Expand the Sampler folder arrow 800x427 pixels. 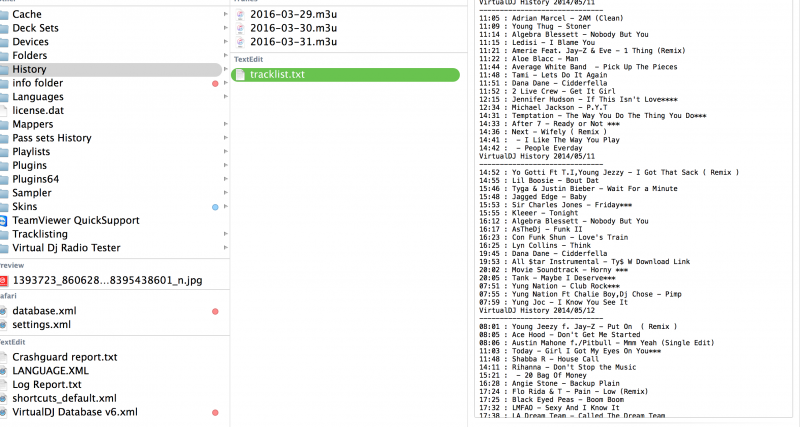(x=226, y=193)
